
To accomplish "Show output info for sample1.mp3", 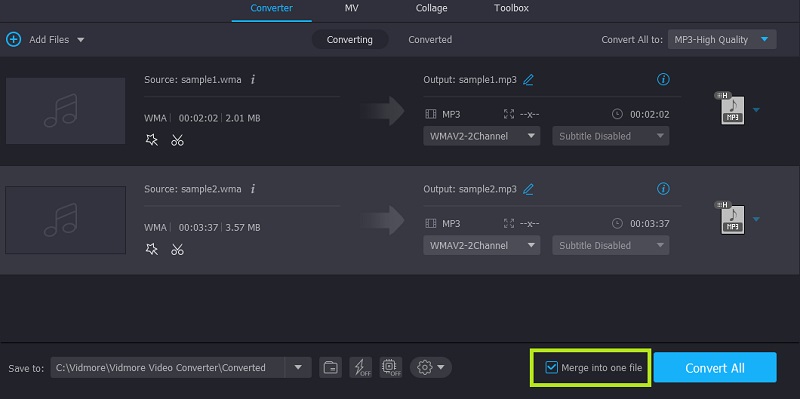I will point(663,79).
